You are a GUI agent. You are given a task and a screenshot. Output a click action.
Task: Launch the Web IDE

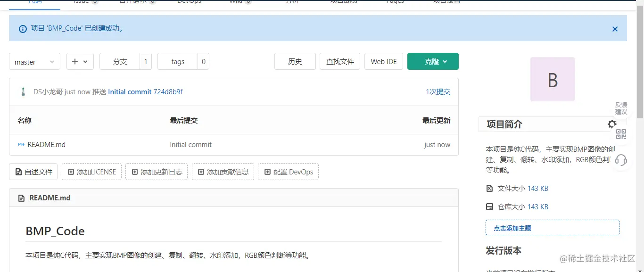click(384, 62)
